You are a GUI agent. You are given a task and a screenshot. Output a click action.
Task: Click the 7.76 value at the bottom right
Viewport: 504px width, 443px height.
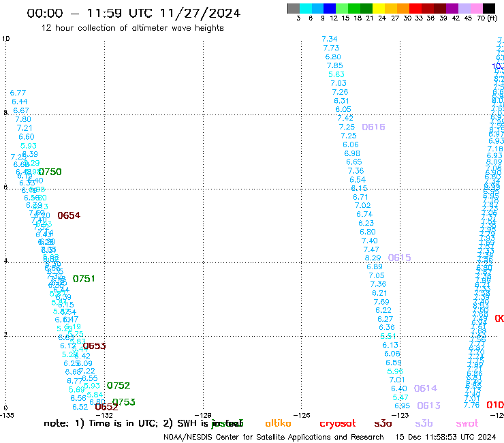click(471, 405)
